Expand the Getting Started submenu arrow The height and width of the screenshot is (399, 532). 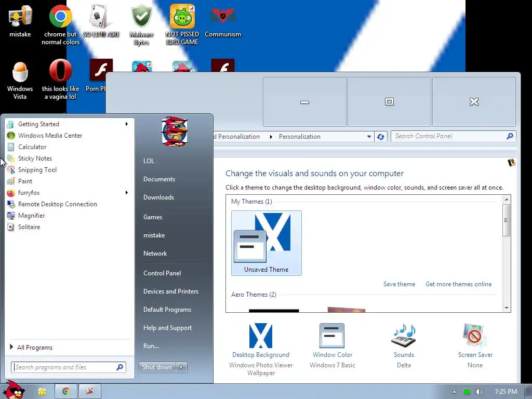[127, 124]
